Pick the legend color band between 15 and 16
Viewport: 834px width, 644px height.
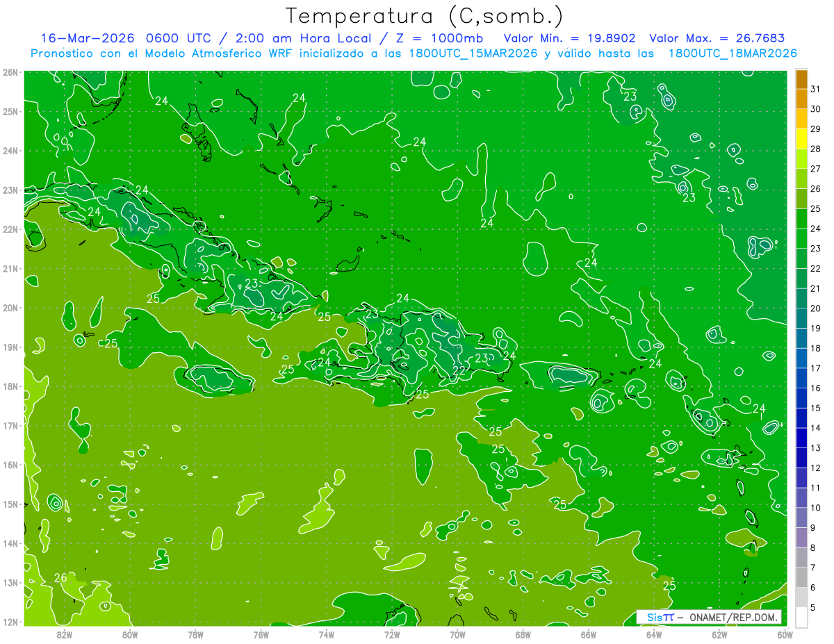click(x=801, y=398)
